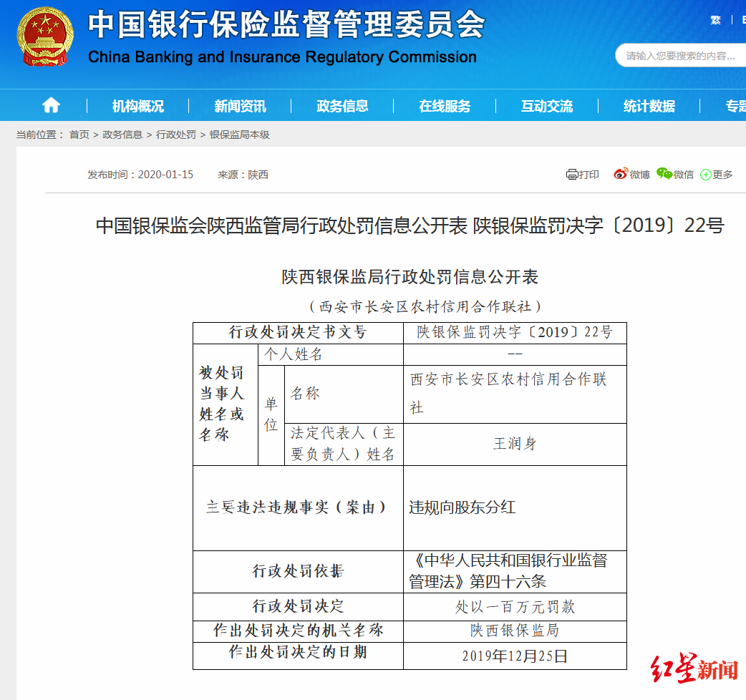
Task: Open the 在线服务 menu
Action: tap(445, 106)
